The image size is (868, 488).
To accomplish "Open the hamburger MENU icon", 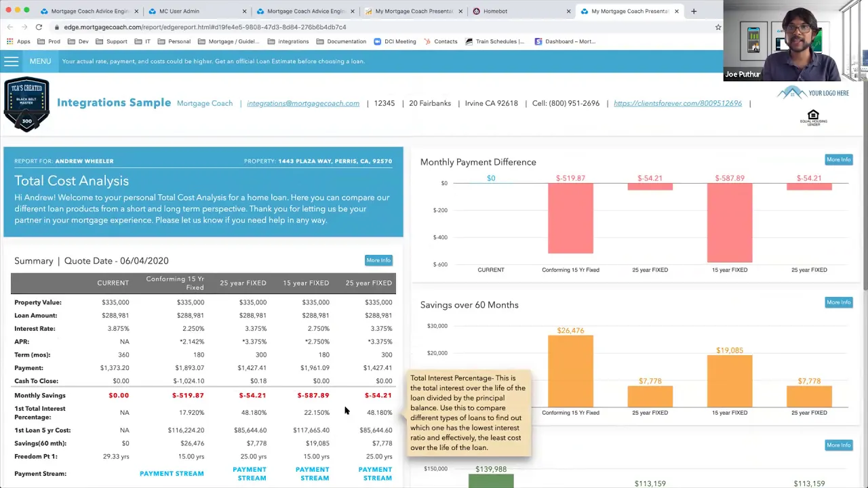I will coord(11,62).
